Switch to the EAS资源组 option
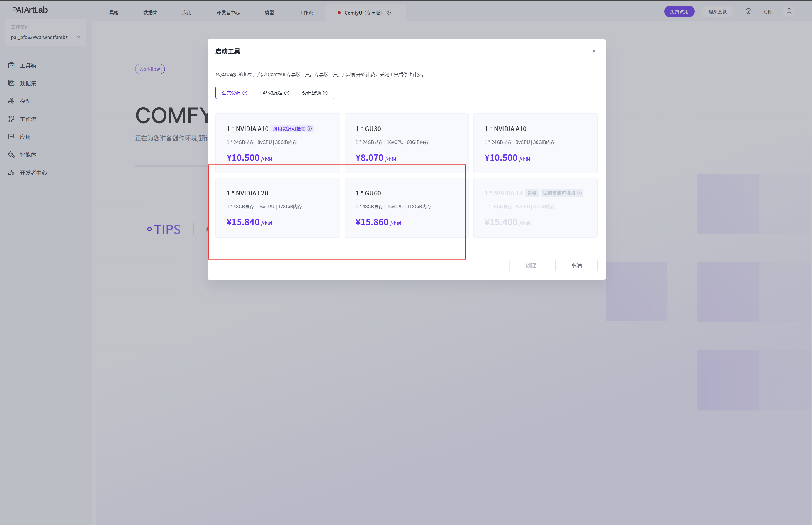The width and height of the screenshot is (812, 525). pyautogui.click(x=275, y=93)
